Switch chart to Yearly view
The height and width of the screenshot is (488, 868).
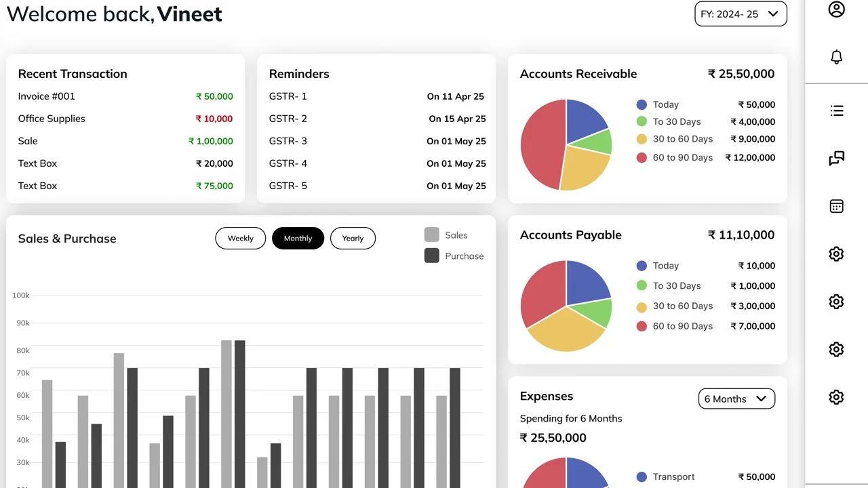(x=353, y=239)
